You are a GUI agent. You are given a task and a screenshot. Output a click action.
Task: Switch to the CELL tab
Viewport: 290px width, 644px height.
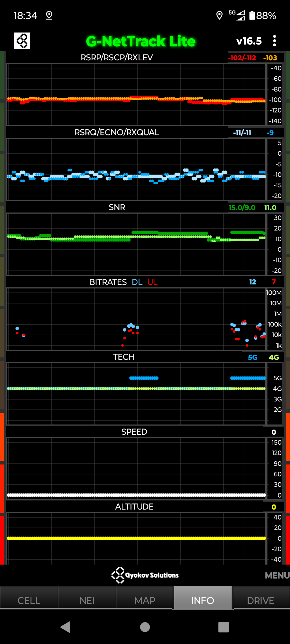(29, 600)
